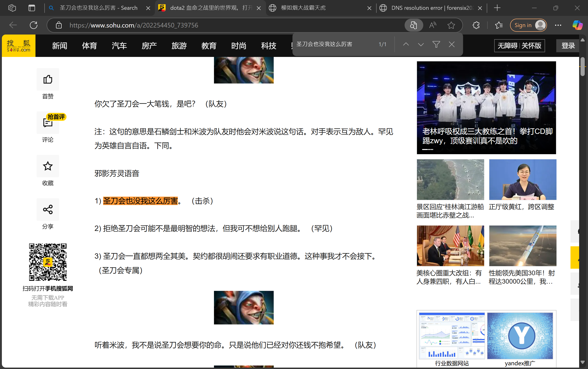Screen dimensions: 588x369
Task: Click the text 邪影芳灵语音
Action: [x=117, y=173]
